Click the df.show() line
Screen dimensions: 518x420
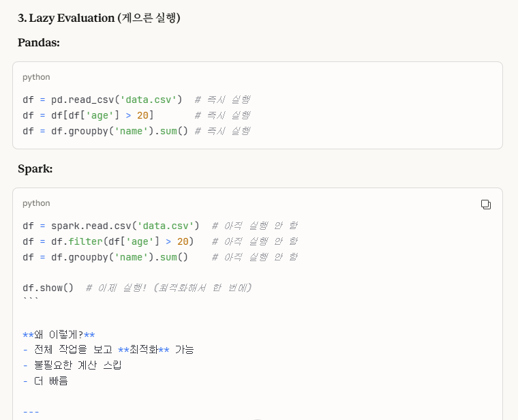(137, 288)
